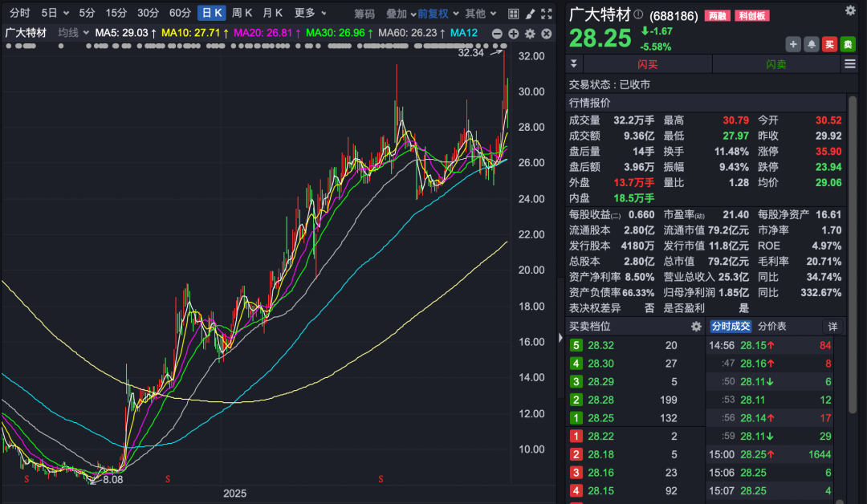Viewport: 867px width, 504px height.
Task: Switch to 60分 chart period
Action: pos(181,14)
